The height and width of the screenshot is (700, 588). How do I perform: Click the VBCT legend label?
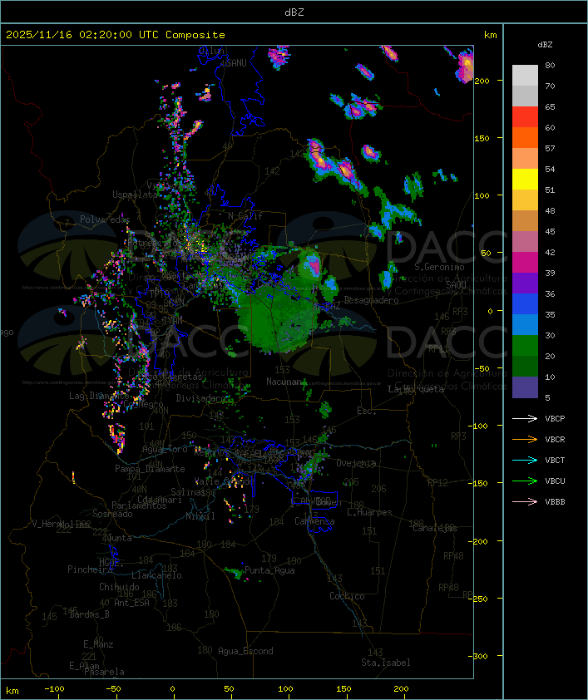[555, 461]
